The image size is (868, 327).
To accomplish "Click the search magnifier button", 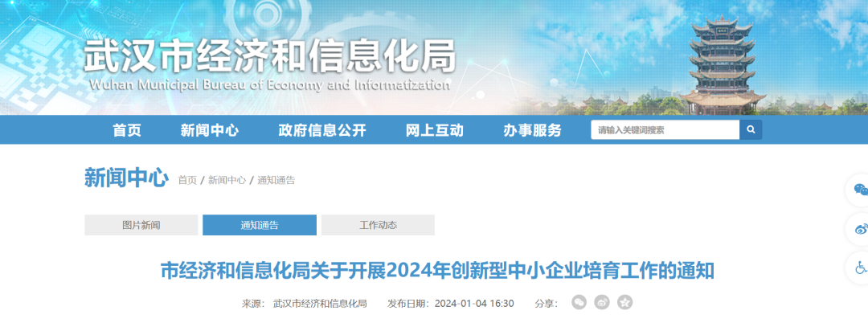I will tap(751, 129).
